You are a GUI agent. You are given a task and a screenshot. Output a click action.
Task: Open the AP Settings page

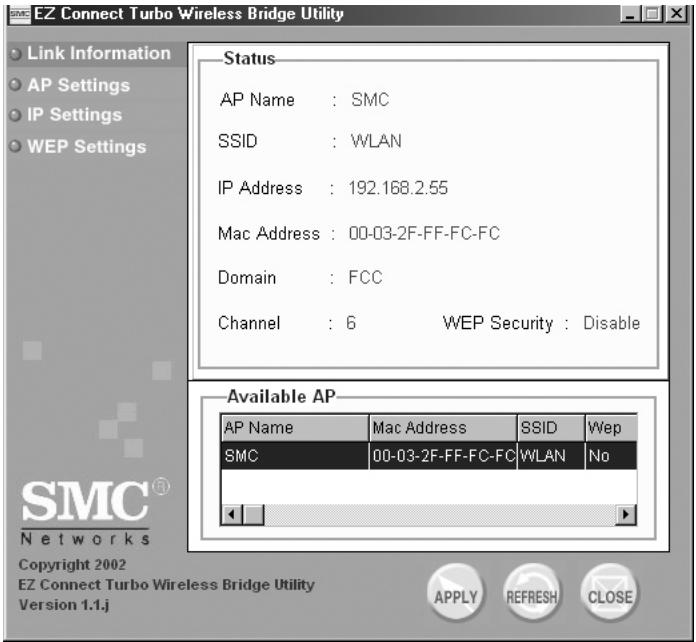coord(79,85)
